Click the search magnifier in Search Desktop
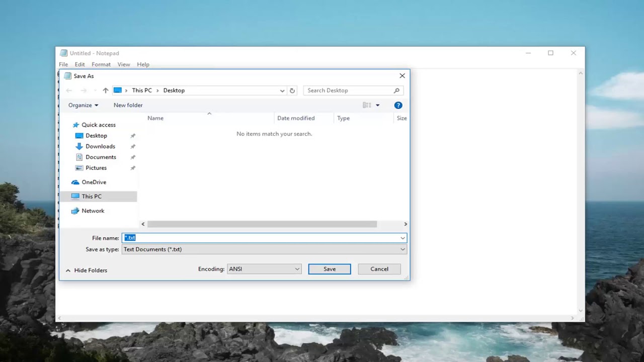The image size is (644, 362). 396,90
